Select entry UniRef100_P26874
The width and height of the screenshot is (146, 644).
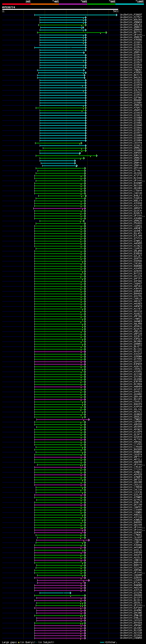(x=131, y=198)
